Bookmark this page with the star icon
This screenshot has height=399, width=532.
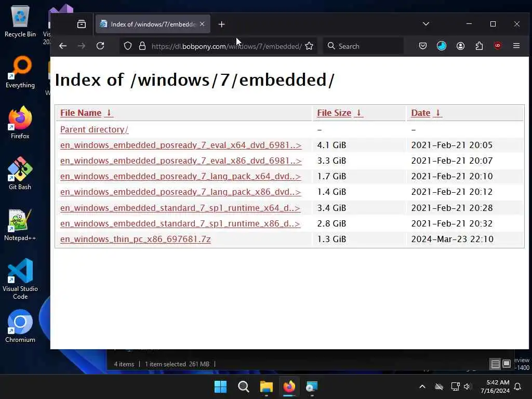(x=309, y=46)
